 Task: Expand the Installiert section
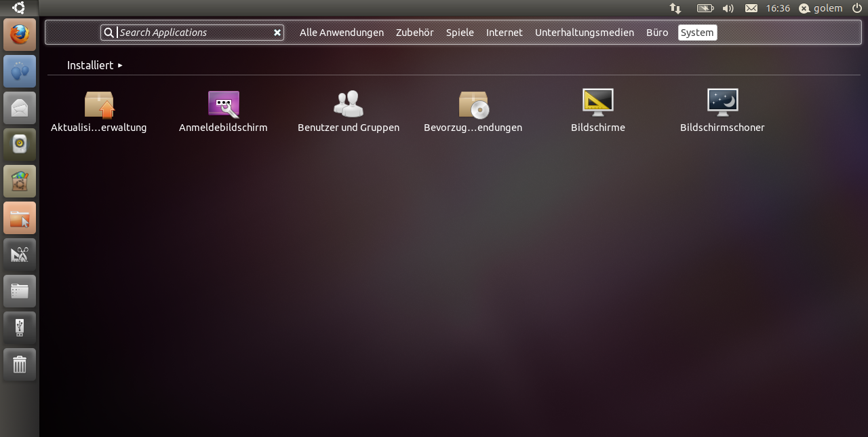pyautogui.click(x=94, y=65)
